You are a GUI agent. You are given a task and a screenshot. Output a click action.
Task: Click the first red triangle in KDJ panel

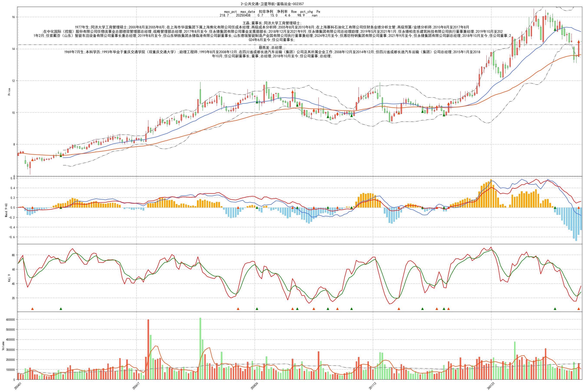[32, 309]
